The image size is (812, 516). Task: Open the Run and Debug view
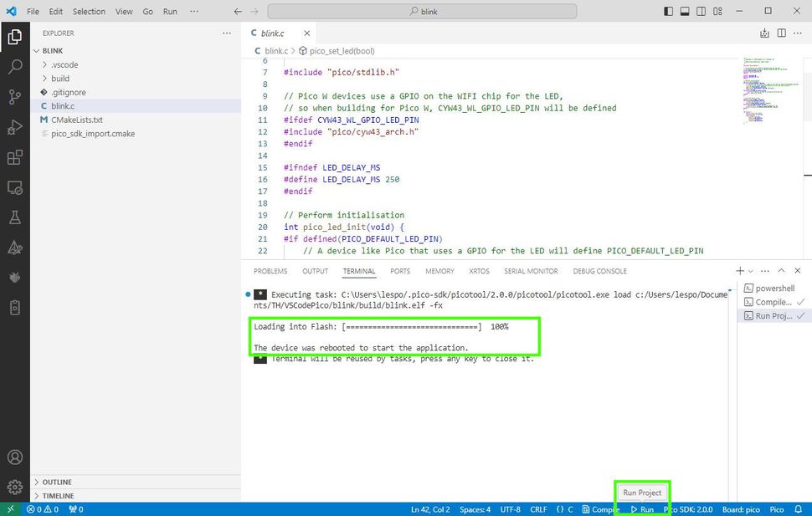[15, 127]
